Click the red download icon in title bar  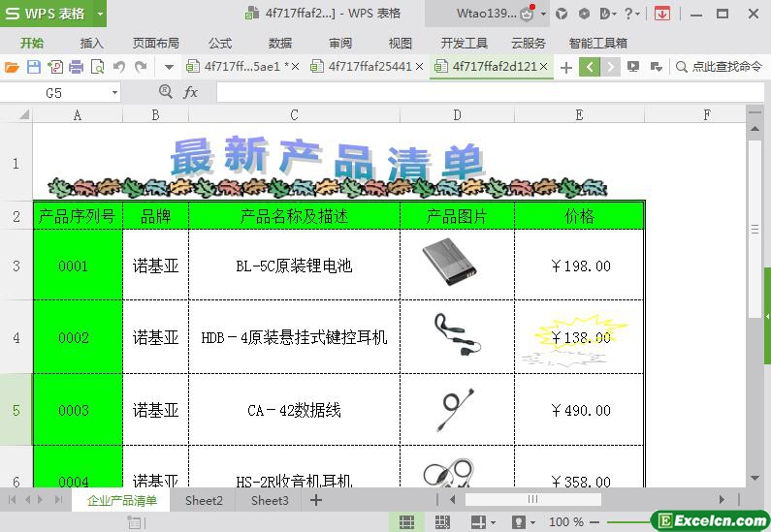pos(662,14)
